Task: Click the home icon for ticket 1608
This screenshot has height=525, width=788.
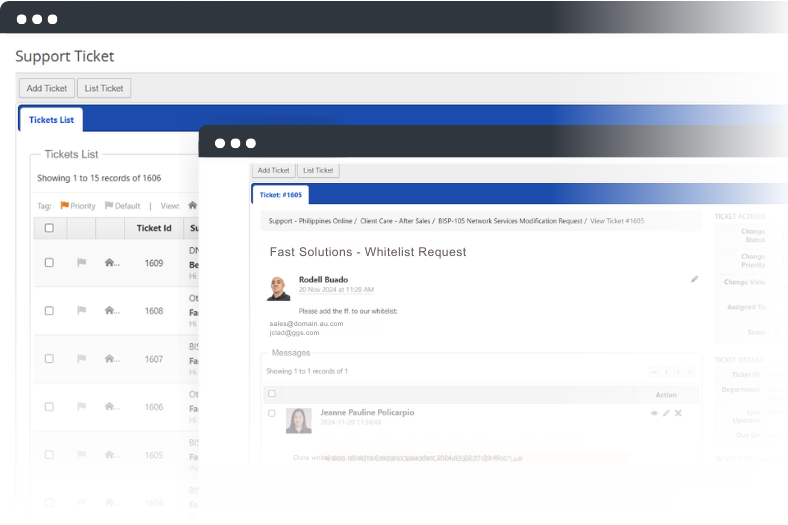Action: 111,311
